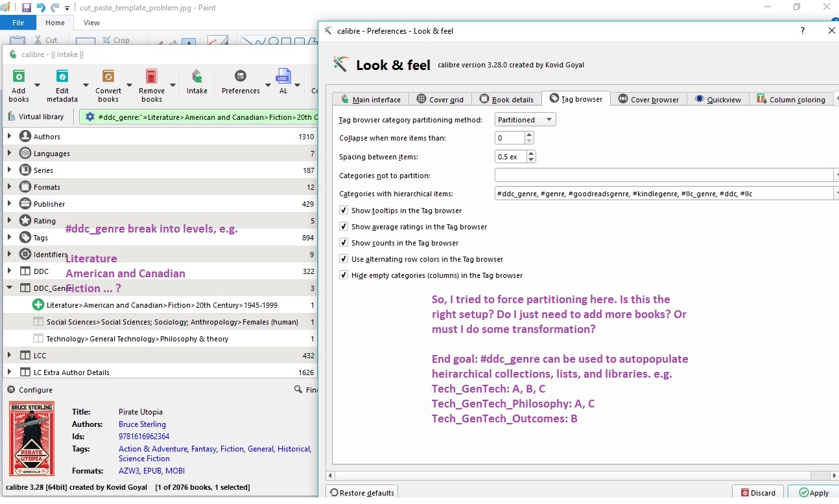This screenshot has height=504, width=839.
Task: Click the Pirate Utopia cover thumbnail
Action: (x=31, y=439)
